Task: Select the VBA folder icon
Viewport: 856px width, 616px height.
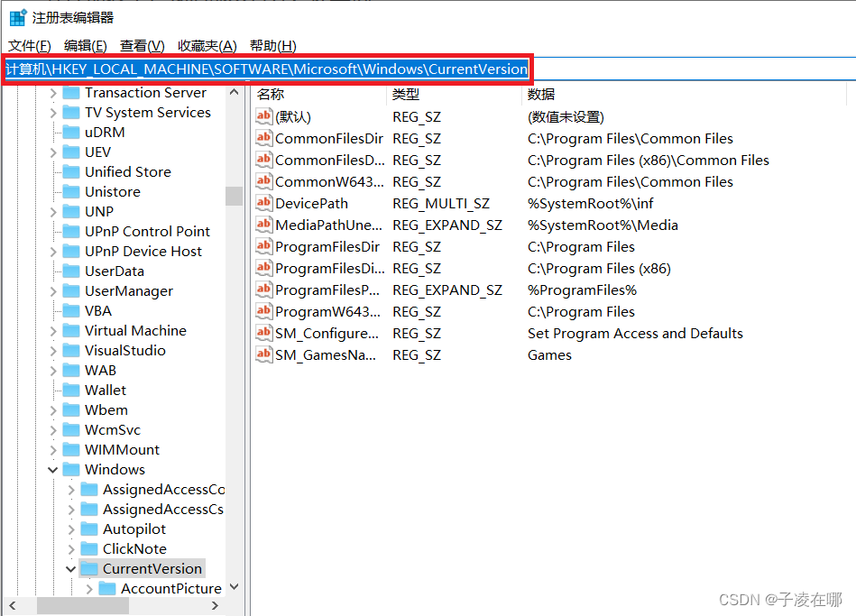Action: pos(71,311)
